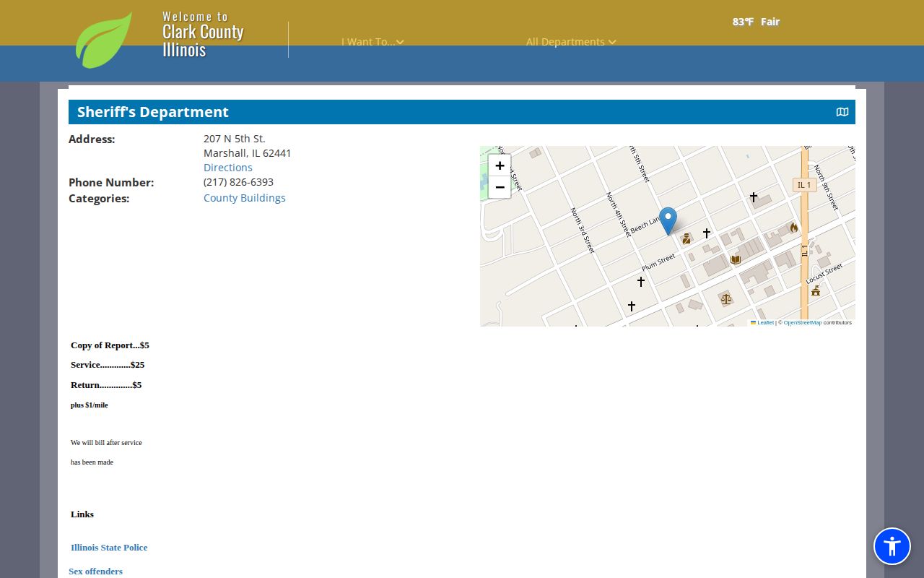Click the address line '207 N 5th St.'
This screenshot has height=578, width=924.
pyautogui.click(x=235, y=139)
